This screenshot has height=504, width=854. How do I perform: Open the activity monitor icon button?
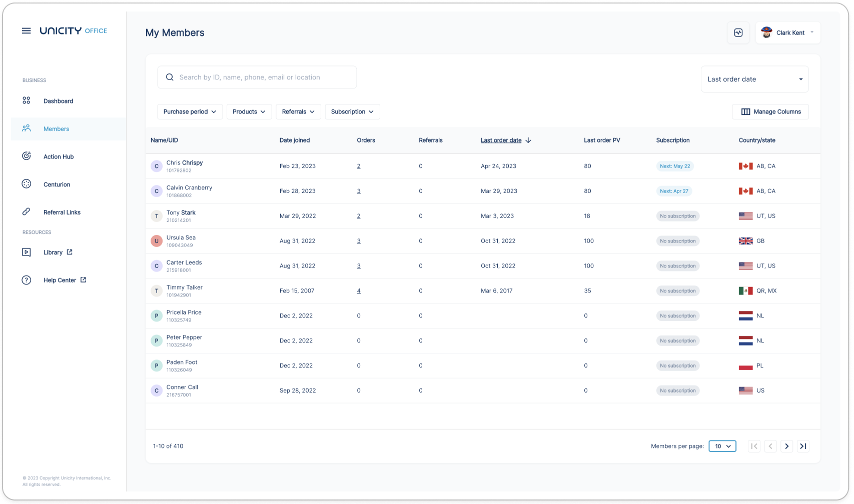[738, 33]
